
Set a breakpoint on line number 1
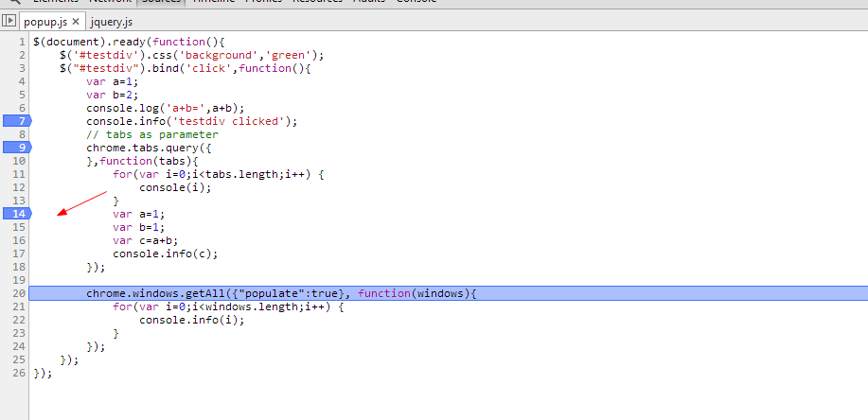tap(22, 42)
